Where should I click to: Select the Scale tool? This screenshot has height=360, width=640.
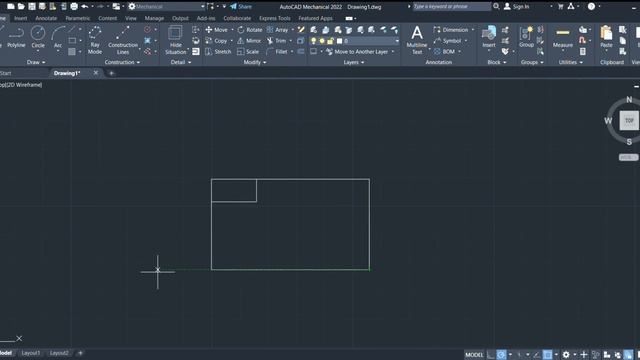pyautogui.click(x=248, y=52)
